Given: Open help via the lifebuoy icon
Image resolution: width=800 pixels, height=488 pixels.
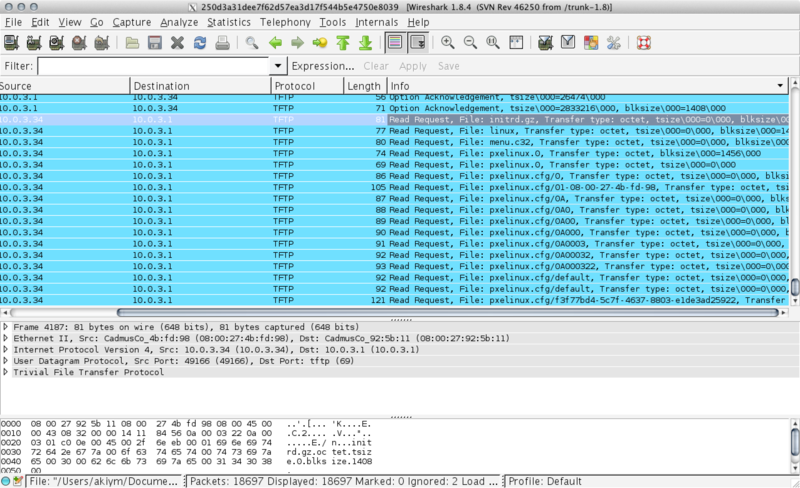Looking at the screenshot, I should [644, 43].
